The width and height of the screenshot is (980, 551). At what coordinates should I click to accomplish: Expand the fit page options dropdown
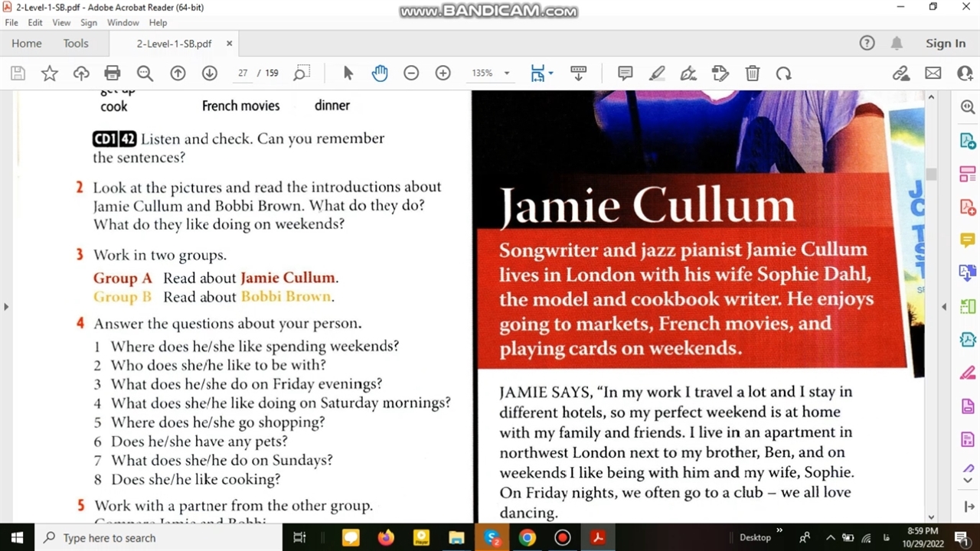tap(550, 73)
